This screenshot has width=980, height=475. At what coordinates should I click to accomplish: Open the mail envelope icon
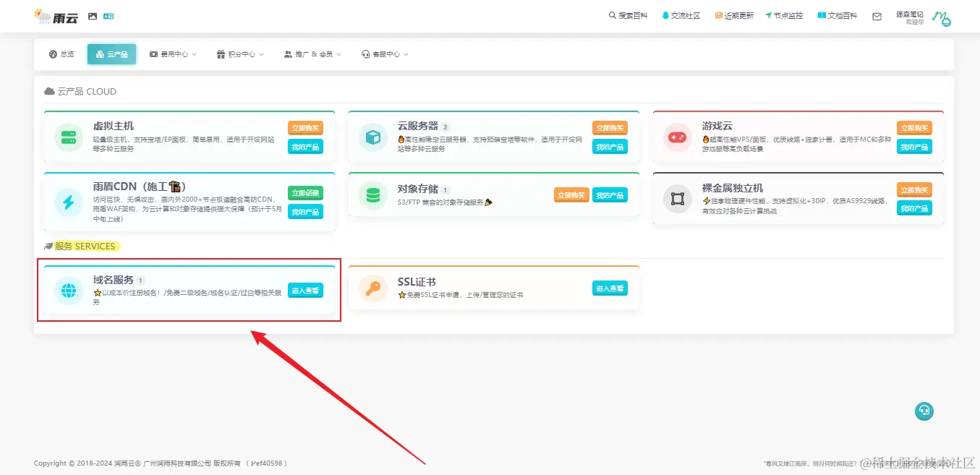point(877,17)
